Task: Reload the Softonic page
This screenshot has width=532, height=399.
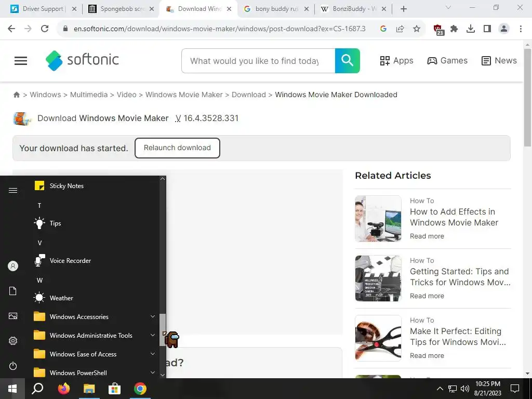Action: coord(45,29)
